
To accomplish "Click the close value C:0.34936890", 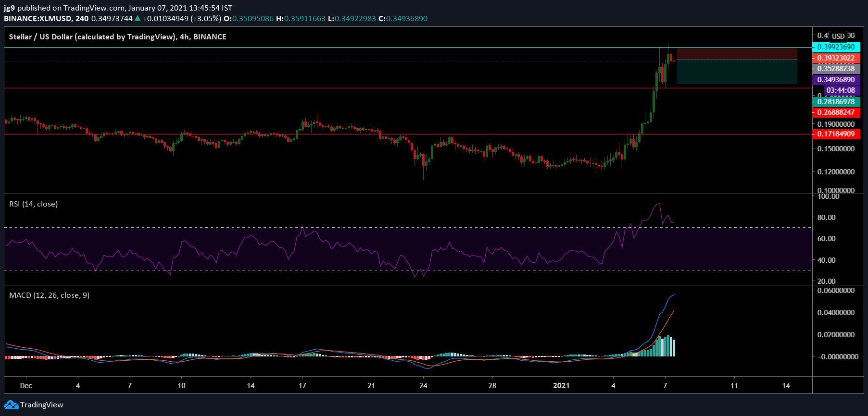I will pos(403,19).
